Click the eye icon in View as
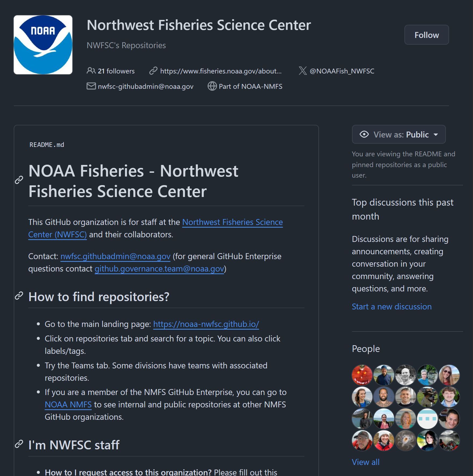This screenshot has width=473, height=476. pos(364,134)
